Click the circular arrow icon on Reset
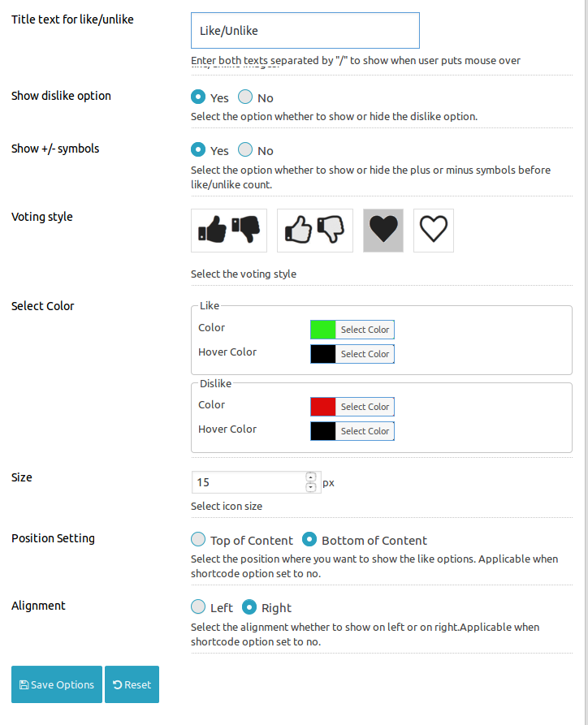Viewport: 588px width, 725px height. (118, 684)
